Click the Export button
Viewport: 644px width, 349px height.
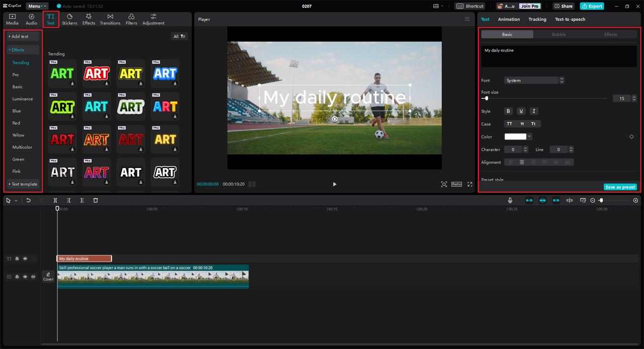(592, 6)
